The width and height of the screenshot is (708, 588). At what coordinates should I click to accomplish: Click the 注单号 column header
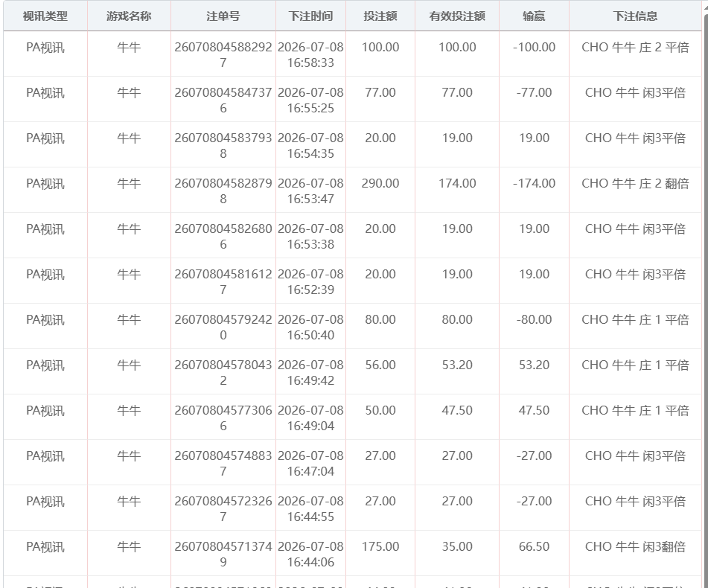pyautogui.click(x=223, y=16)
